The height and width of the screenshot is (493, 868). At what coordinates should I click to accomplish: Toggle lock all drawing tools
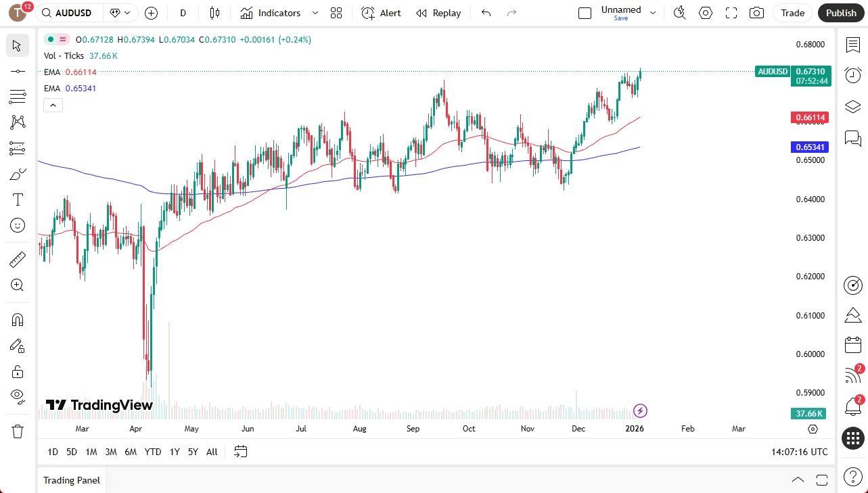point(18,371)
